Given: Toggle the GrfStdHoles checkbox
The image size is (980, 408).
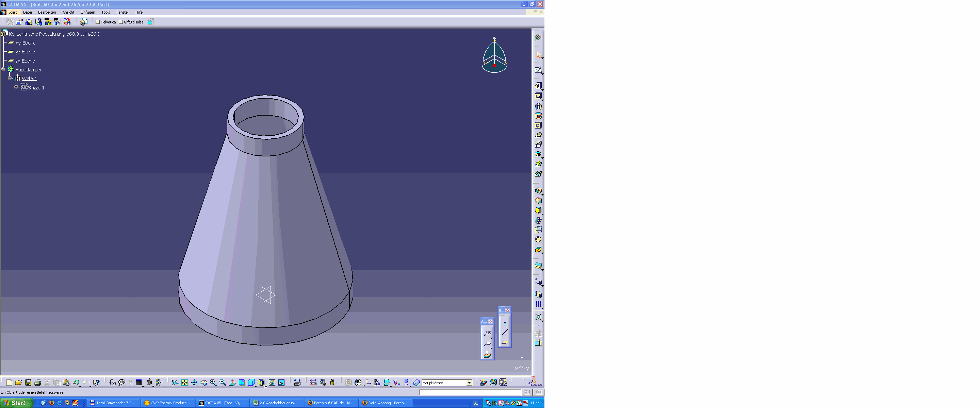Looking at the screenshot, I should (121, 22).
